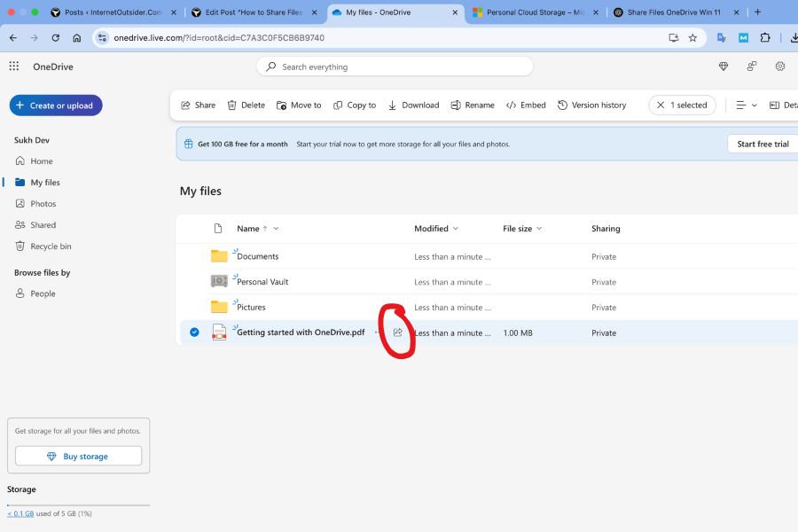
Task: Click Rename in the toolbar
Action: (473, 105)
